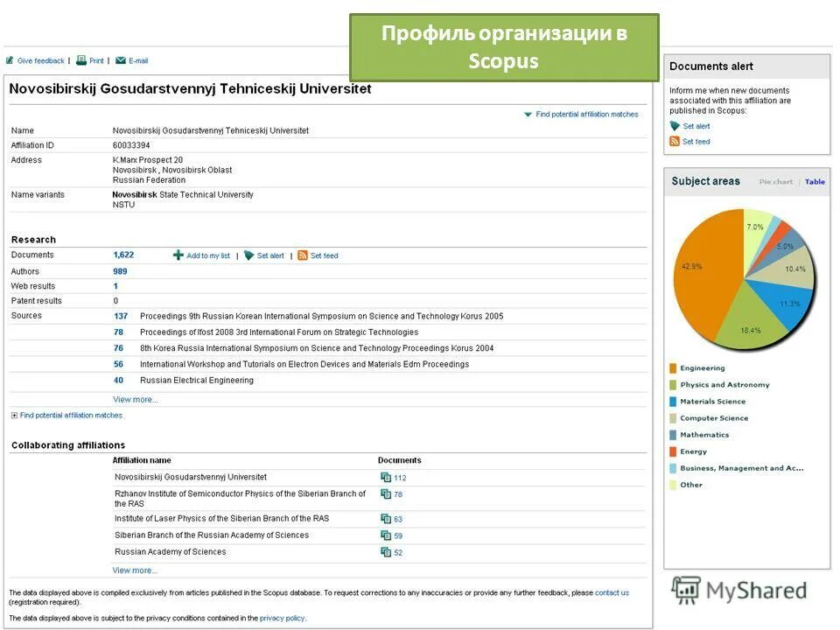Image resolution: width=840 pixels, height=630 pixels.
Task: Toggle Engineering in pie chart legend
Action: [x=699, y=367]
